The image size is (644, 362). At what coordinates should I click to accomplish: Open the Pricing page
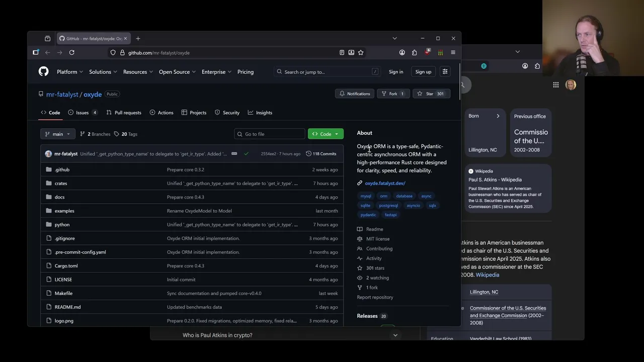pos(246,72)
